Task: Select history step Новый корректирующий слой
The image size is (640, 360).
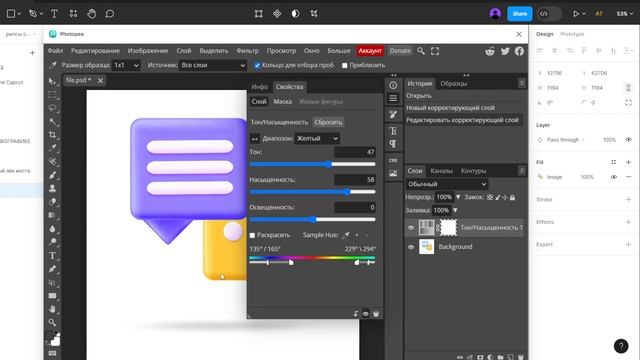Action: (x=450, y=108)
